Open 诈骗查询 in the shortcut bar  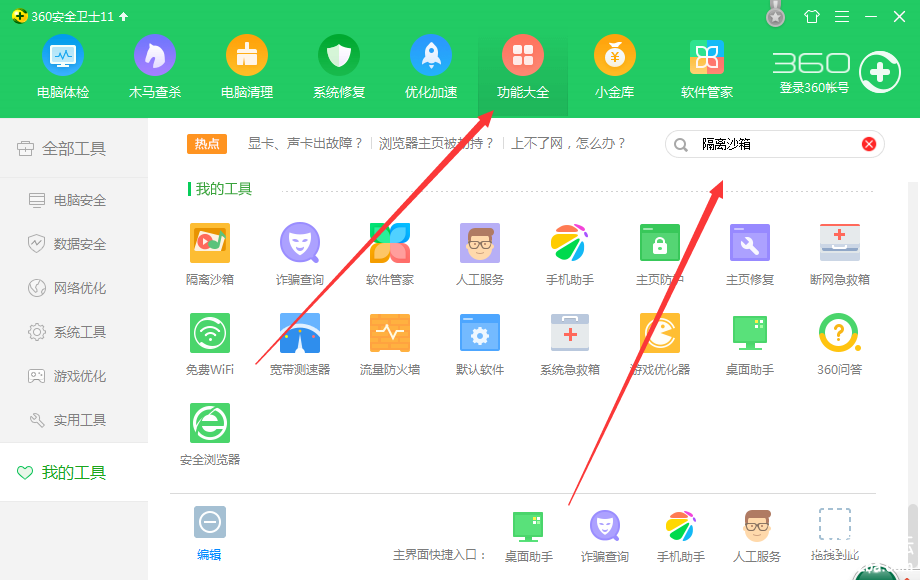coord(605,536)
